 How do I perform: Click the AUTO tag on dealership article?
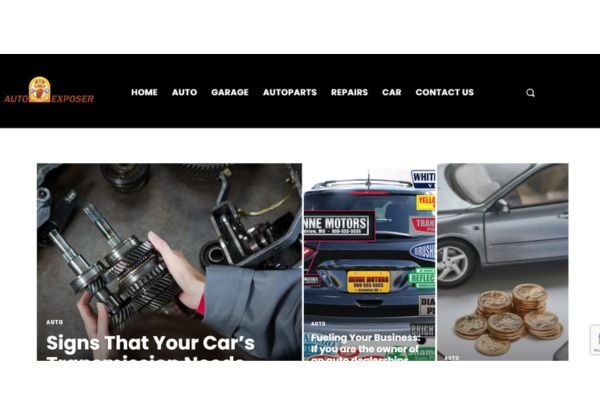318,324
